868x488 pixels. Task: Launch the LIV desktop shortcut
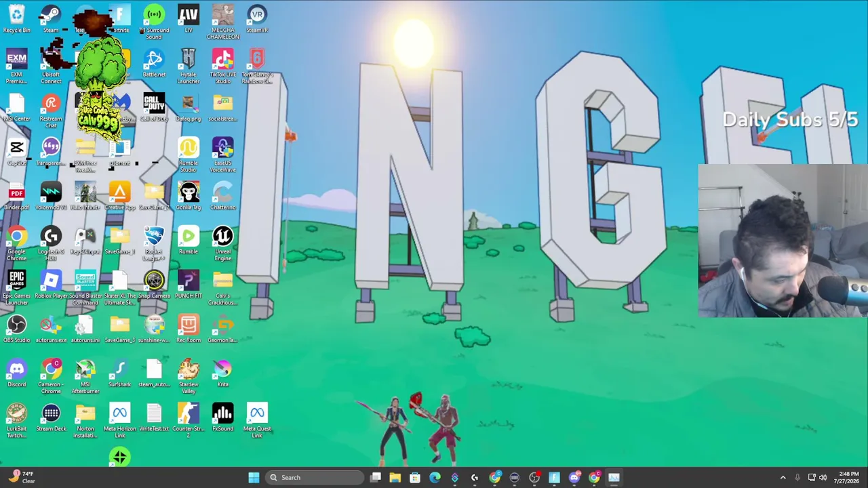pos(189,19)
